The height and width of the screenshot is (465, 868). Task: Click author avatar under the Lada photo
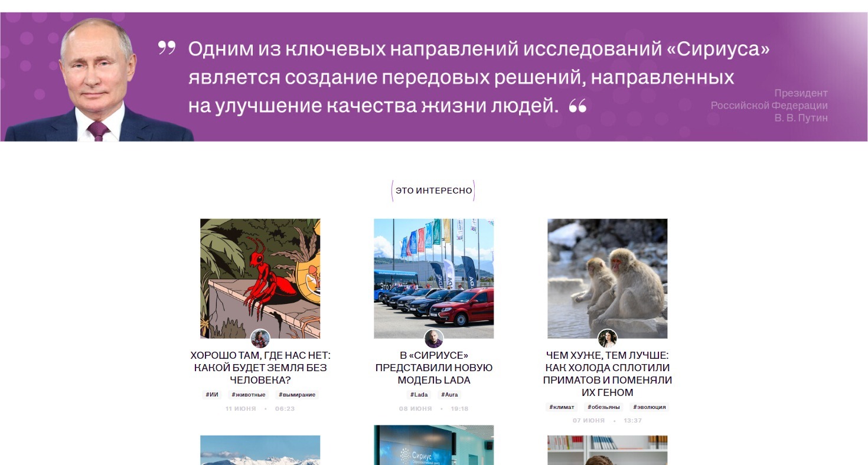[434, 339]
